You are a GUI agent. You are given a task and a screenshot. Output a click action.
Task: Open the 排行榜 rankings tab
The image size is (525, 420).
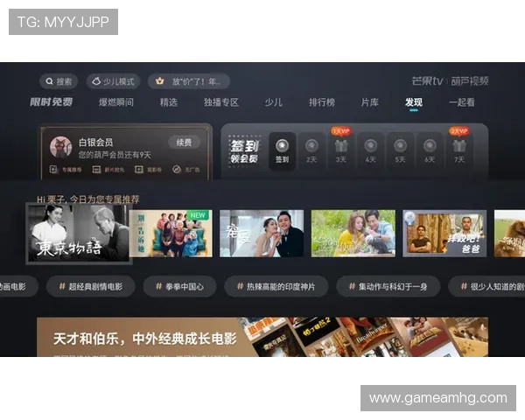[x=322, y=102]
